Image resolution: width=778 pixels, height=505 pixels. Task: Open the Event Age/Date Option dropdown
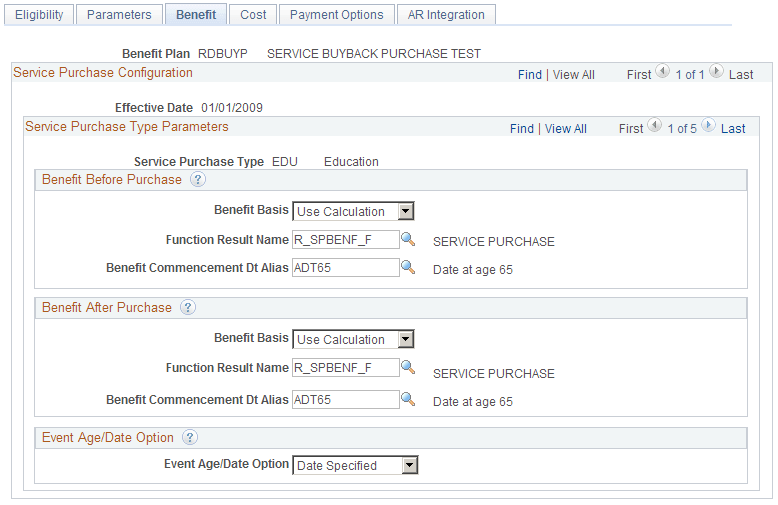point(355,465)
